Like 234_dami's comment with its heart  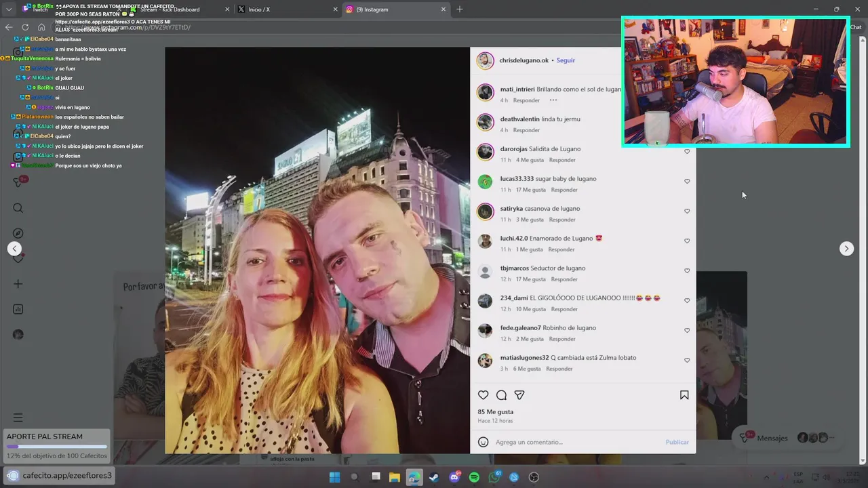coord(687,301)
